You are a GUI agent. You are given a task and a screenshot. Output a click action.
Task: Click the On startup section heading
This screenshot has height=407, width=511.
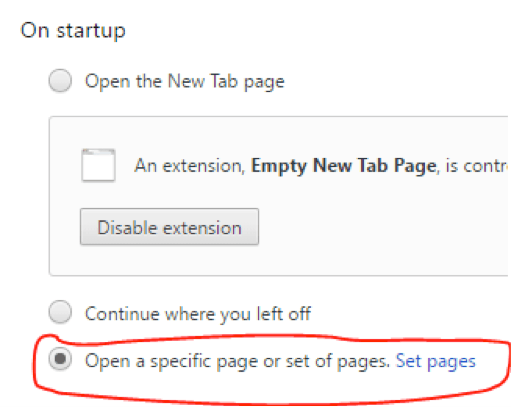[x=73, y=31]
